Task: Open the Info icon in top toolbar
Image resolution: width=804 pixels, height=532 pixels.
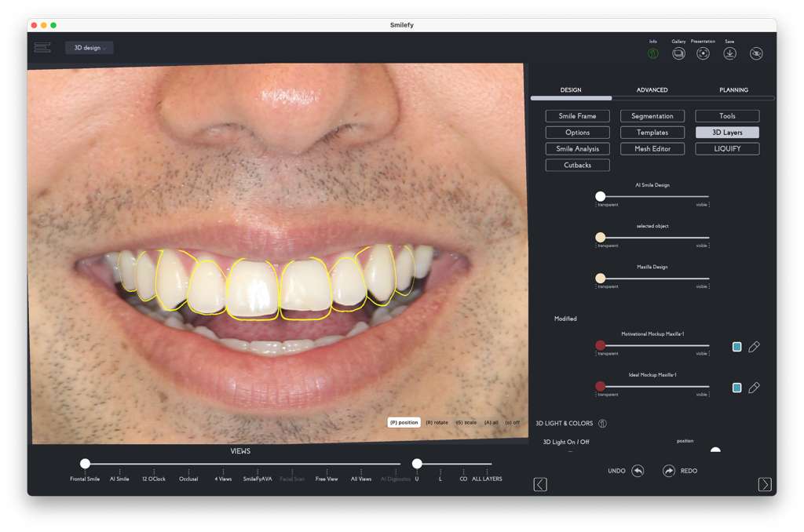Action: click(x=652, y=53)
